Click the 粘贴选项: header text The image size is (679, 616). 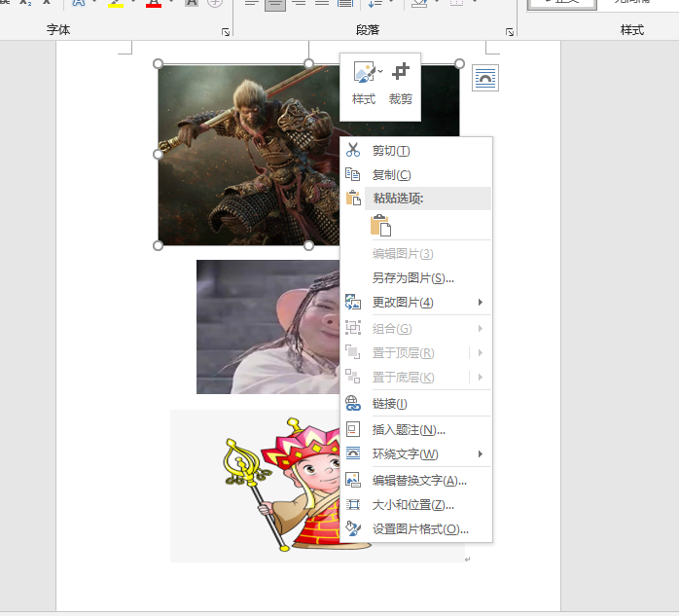(x=398, y=199)
